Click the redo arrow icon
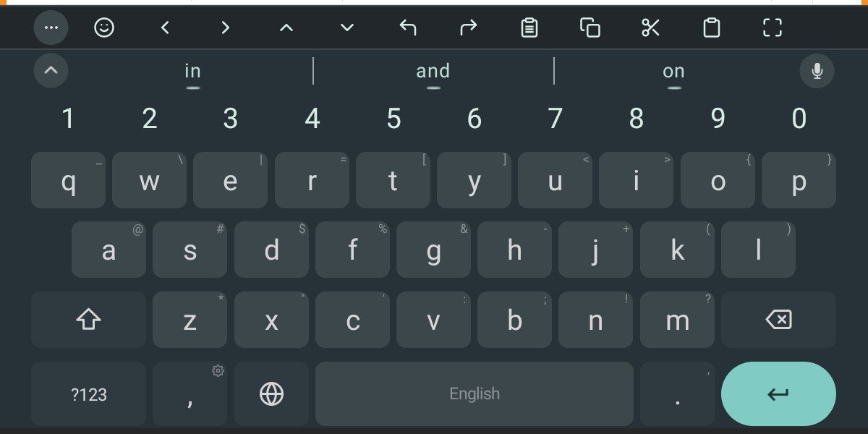This screenshot has width=868, height=434. [469, 28]
